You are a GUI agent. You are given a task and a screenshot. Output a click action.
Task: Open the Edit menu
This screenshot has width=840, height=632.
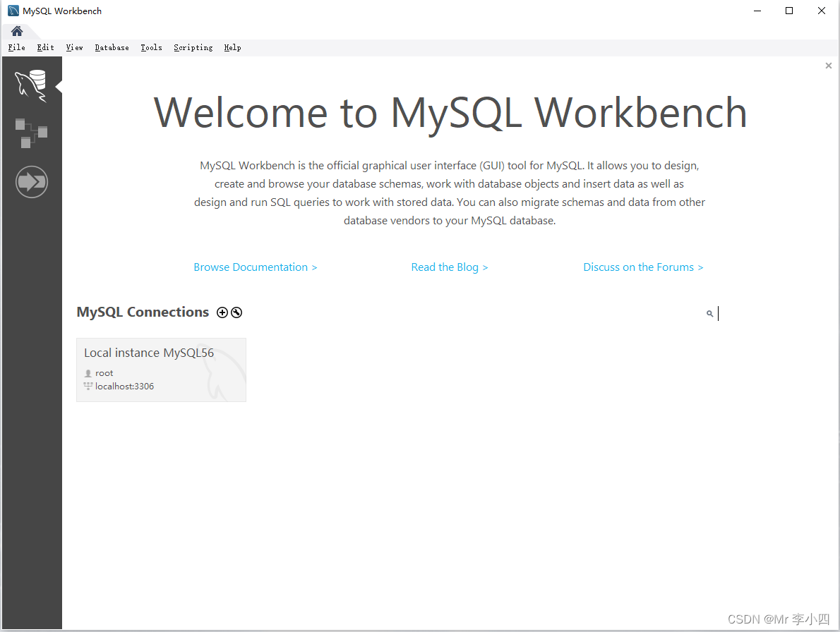pos(46,48)
